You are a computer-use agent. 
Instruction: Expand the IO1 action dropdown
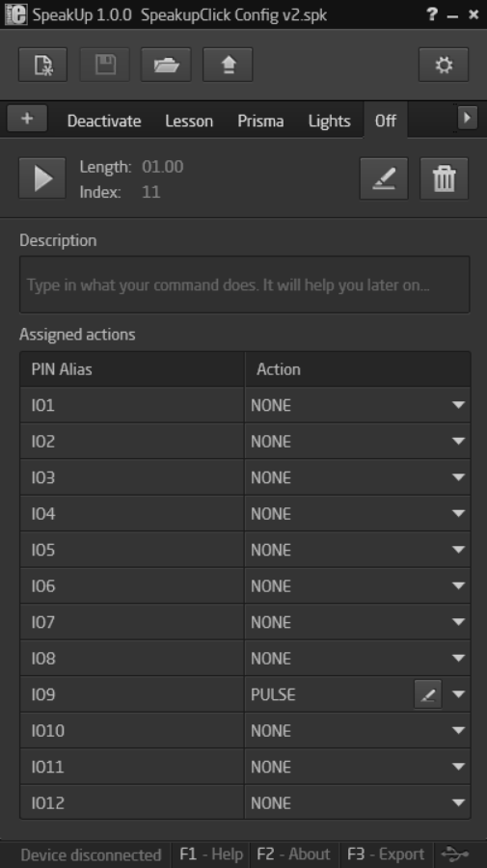tap(458, 405)
